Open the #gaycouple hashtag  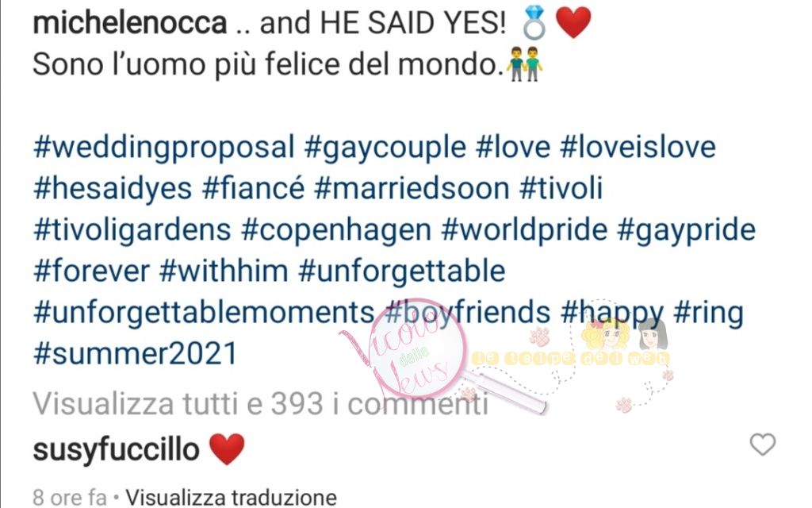(385, 148)
